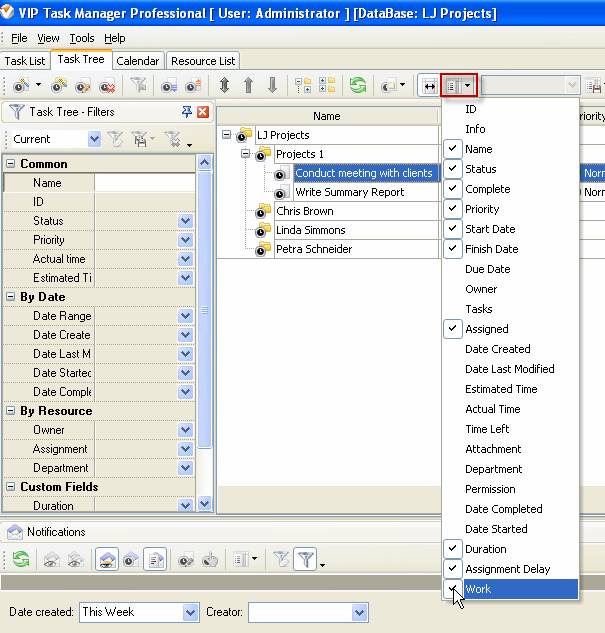Uncheck the Priority column in the list
Screen dimensions: 605x633
click(453, 209)
